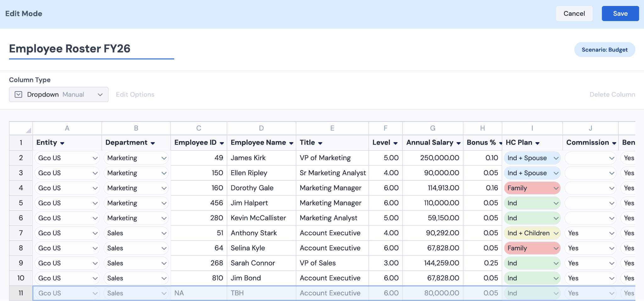This screenshot has width=644, height=301.
Task: Click the 250,000.00 salary cell
Action: click(433, 158)
